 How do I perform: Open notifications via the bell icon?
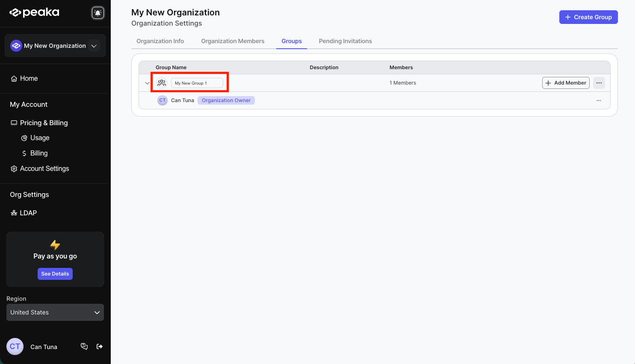98,12
